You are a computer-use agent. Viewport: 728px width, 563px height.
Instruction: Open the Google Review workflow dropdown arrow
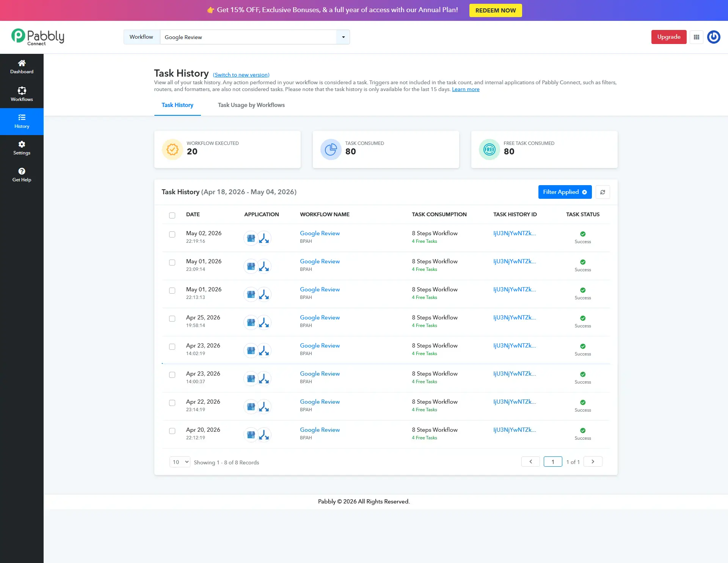coord(343,37)
